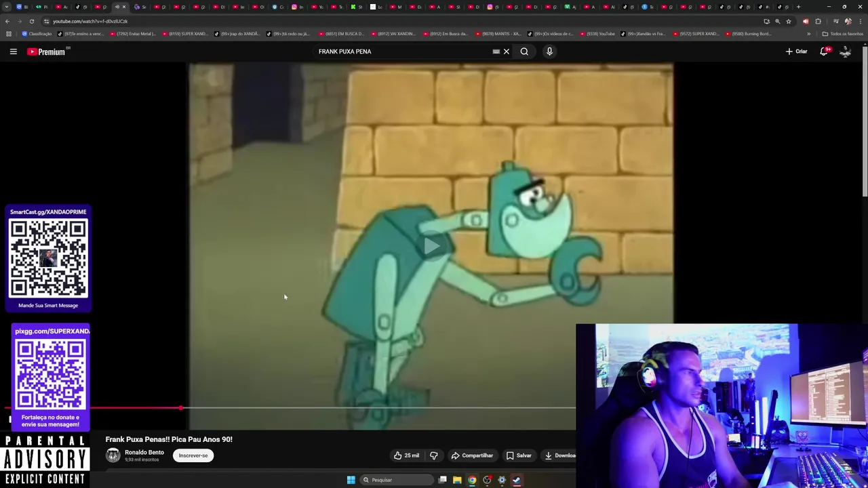Open the bookmarks apps grid icon
868x488 pixels.
7,34
